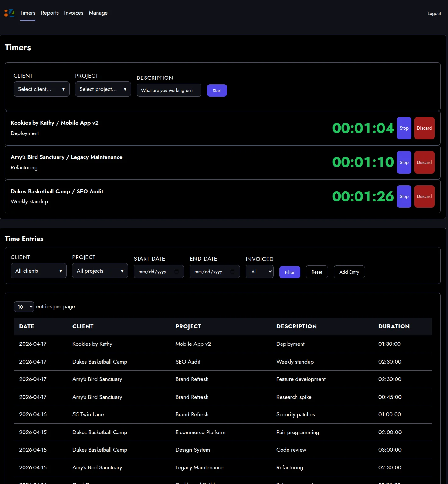Open the Invoiced status dropdown

tap(259, 272)
